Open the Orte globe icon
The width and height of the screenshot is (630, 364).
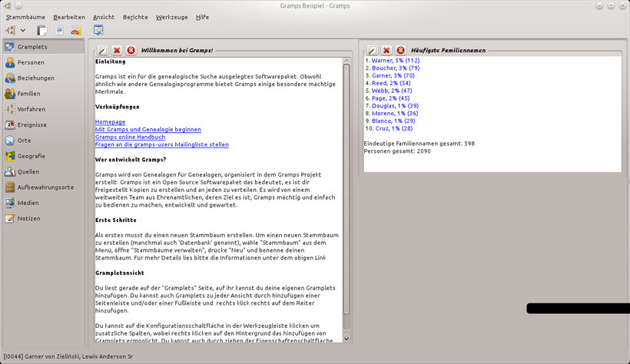pos(10,141)
